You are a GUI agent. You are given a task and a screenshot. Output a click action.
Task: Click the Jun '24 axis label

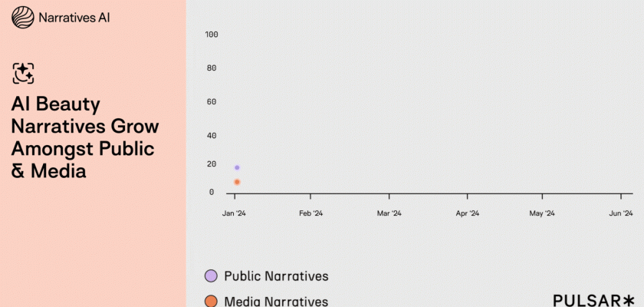point(620,213)
